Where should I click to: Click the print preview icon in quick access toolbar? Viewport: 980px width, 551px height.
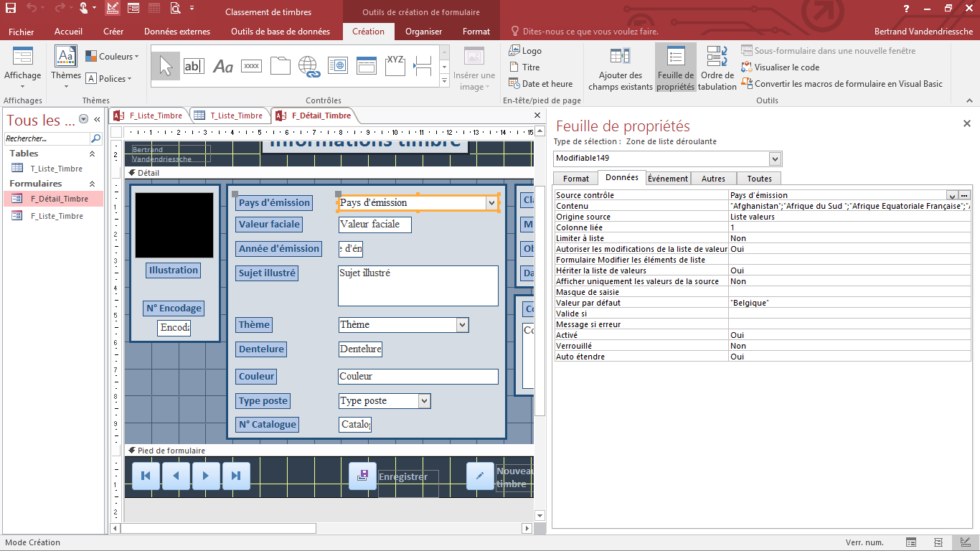(176, 9)
